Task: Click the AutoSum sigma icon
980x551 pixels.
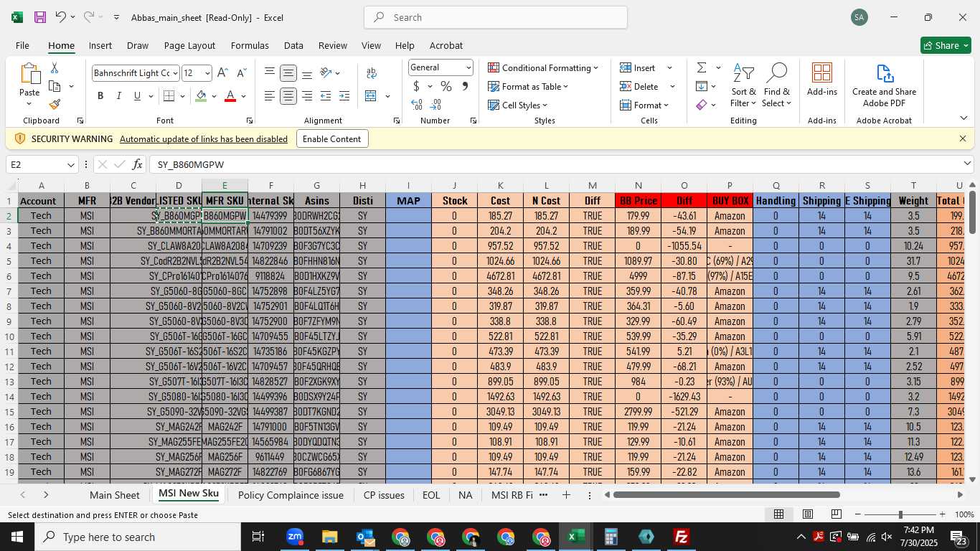Action: point(702,67)
